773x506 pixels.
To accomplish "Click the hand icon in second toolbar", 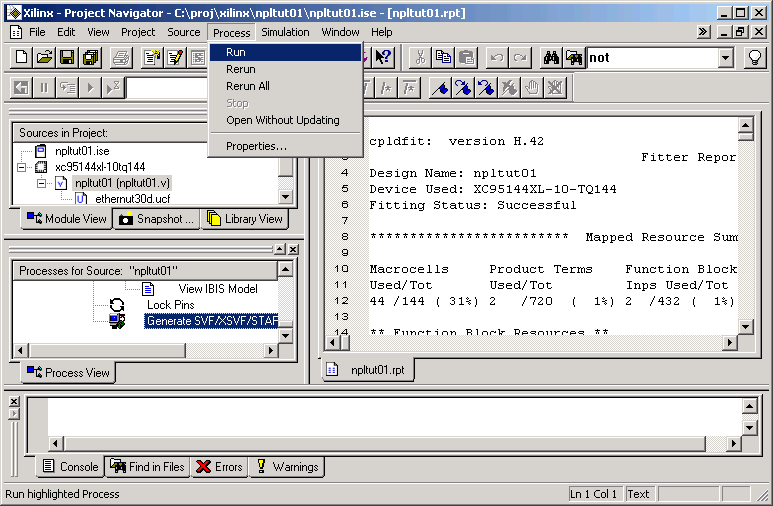I will (532, 88).
